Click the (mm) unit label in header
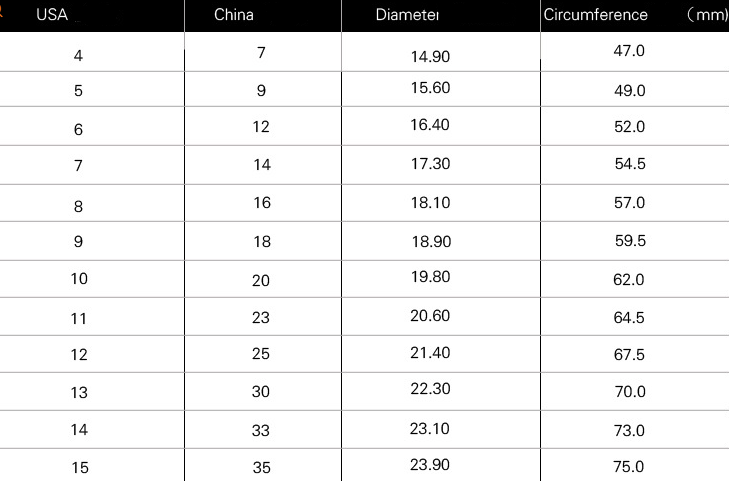This screenshot has height=481, width=729. click(x=708, y=15)
